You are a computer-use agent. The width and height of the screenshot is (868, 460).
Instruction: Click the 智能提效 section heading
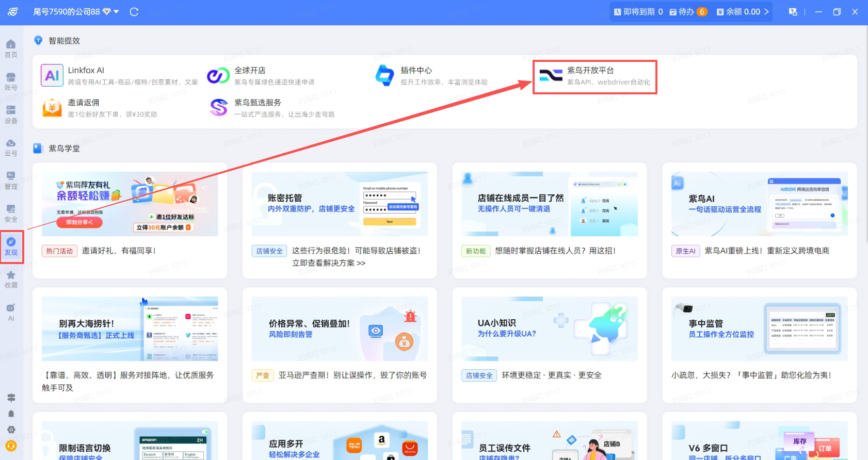(x=65, y=41)
